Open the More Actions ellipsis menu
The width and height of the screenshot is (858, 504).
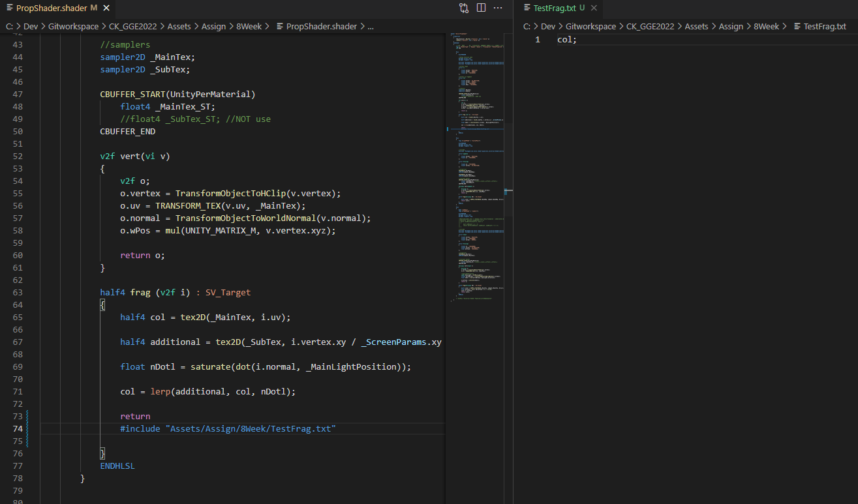pos(498,8)
